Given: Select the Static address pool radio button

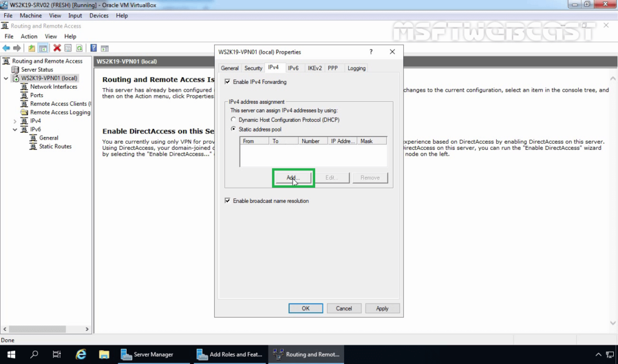Looking at the screenshot, I should [x=234, y=129].
